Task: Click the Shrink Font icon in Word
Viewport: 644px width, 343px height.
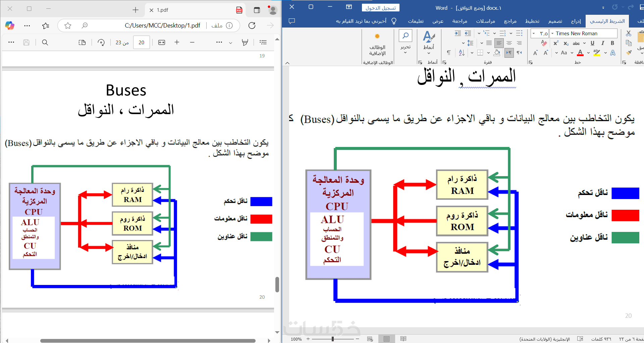Action: click(535, 53)
